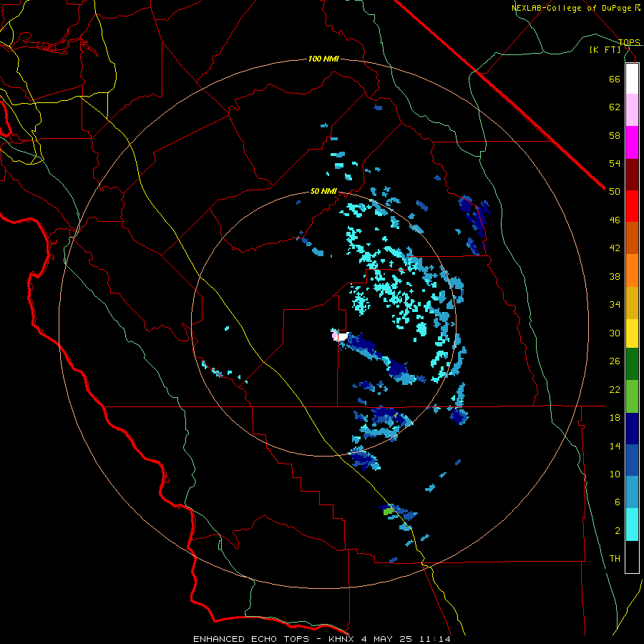Click the '62' value on the legend
644x644 pixels.
[615, 107]
